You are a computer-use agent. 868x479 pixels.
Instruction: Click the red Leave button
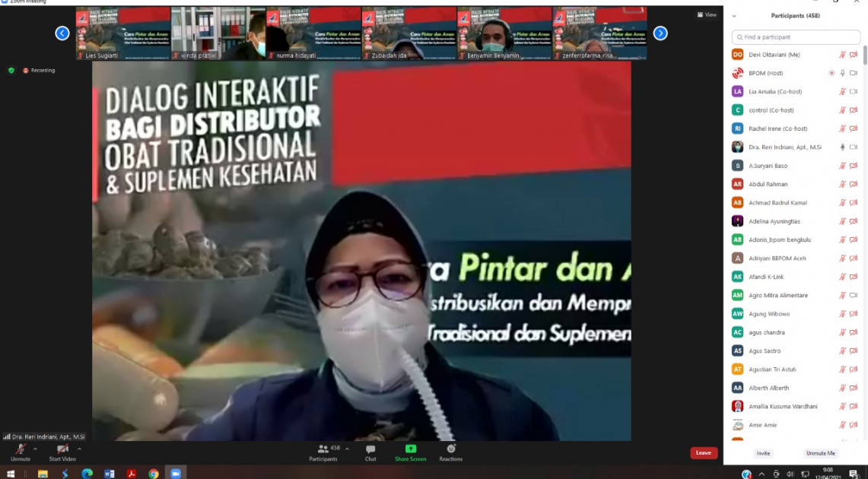coord(704,452)
